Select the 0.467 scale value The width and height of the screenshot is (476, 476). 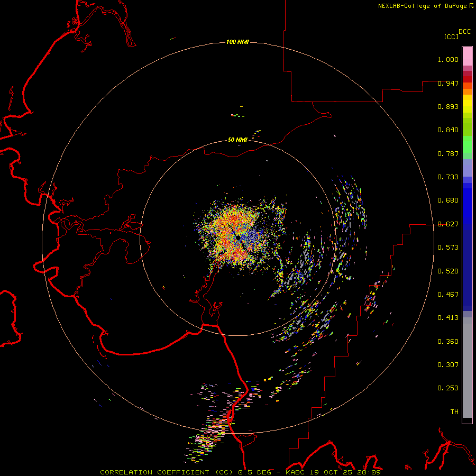pyautogui.click(x=448, y=294)
